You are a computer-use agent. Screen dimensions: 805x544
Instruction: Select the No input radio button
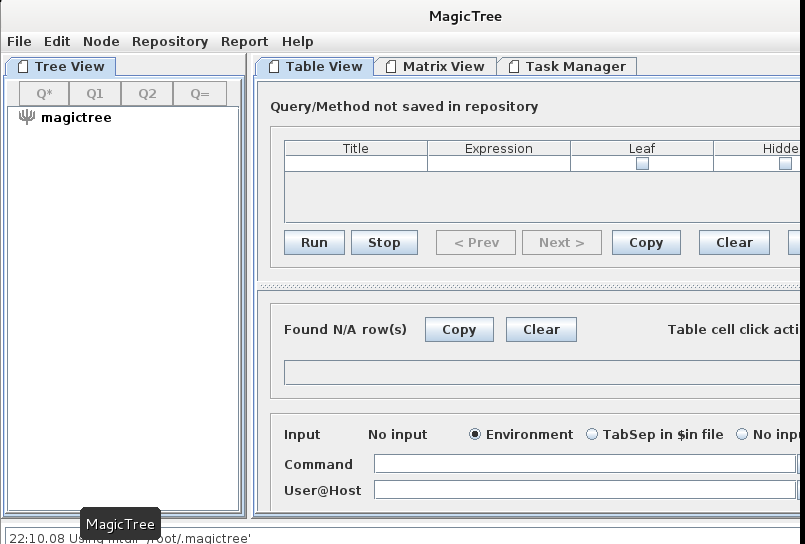tap(742, 435)
